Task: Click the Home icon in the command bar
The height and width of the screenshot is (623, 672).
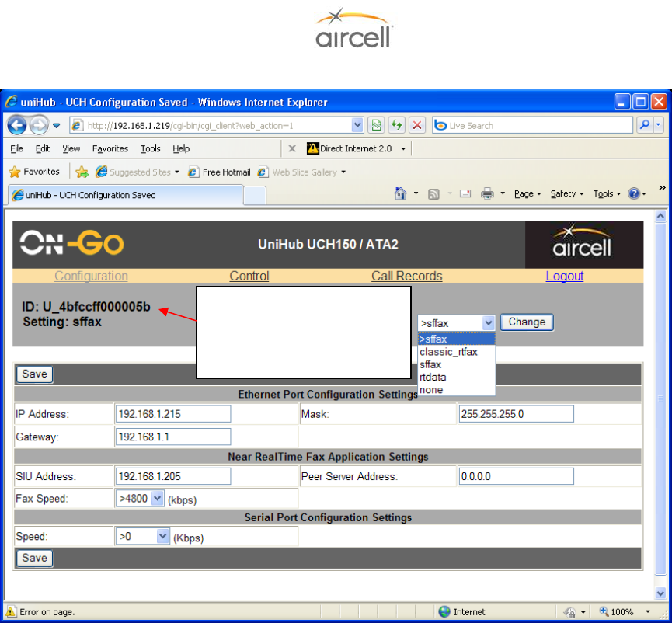Action: (x=400, y=193)
